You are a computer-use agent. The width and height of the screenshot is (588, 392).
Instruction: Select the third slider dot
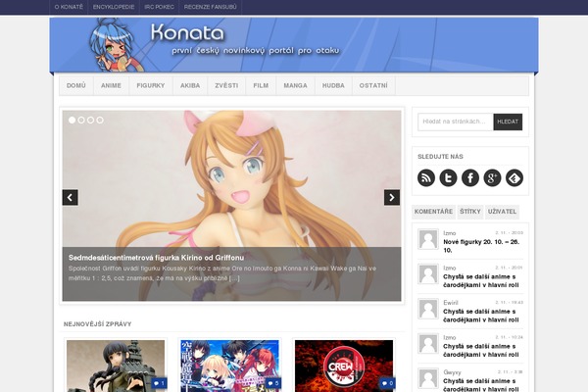(91, 120)
